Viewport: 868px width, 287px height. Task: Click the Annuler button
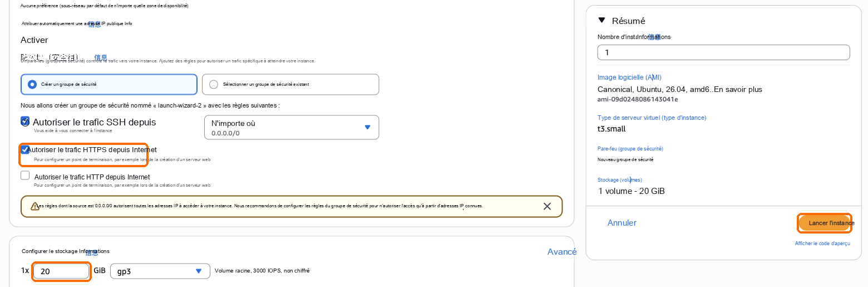[622, 223]
